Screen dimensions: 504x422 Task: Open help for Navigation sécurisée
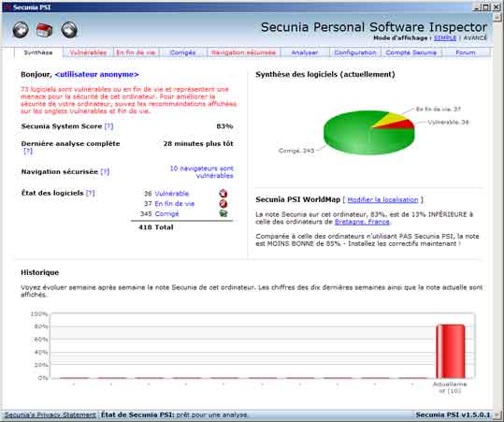[x=105, y=172]
